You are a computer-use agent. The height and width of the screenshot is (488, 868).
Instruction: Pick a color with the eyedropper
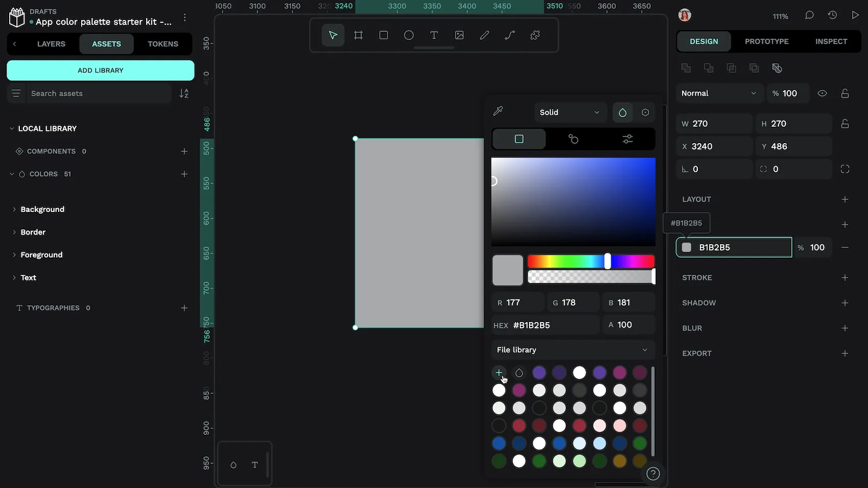498,111
